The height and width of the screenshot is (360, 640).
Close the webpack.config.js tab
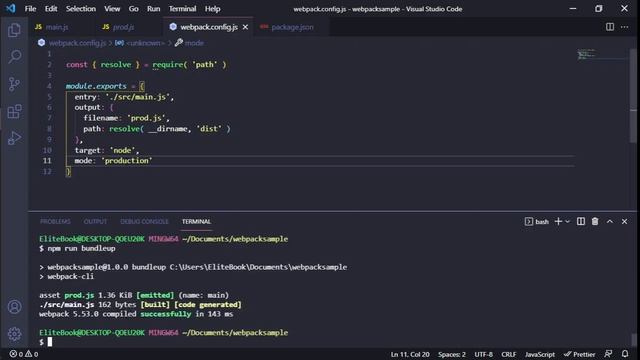point(245,27)
